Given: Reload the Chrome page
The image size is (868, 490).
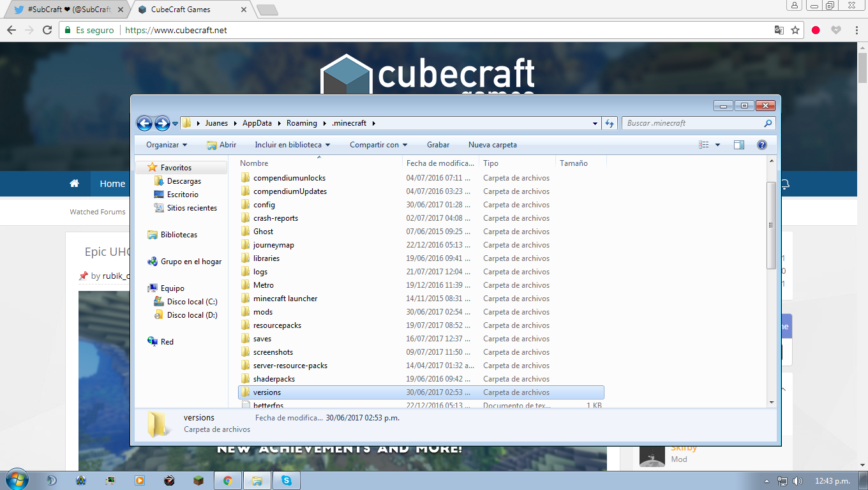Looking at the screenshot, I should (47, 30).
